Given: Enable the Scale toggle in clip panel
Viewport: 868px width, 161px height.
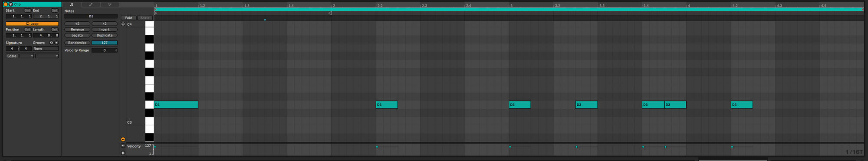Looking at the screenshot, I should coord(12,56).
